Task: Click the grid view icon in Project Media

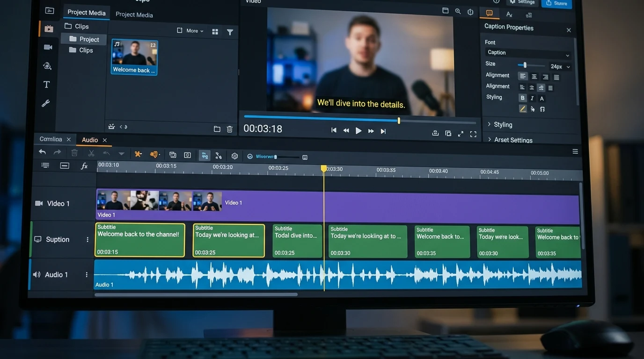Action: 215,32
